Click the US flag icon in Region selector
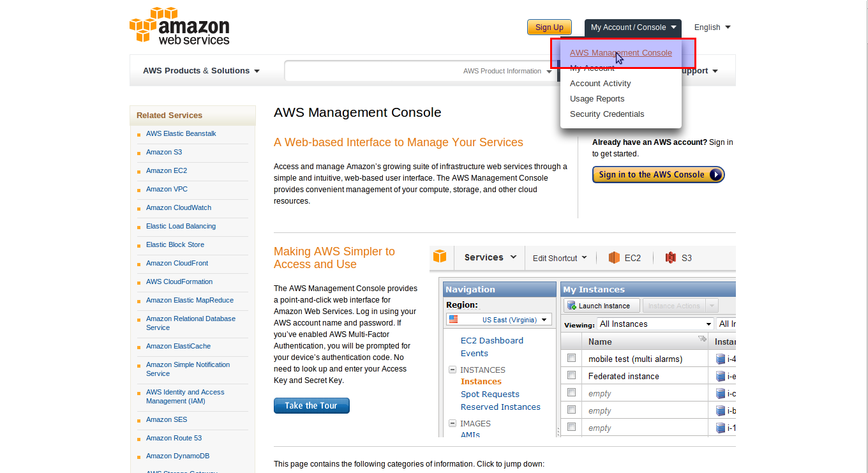Viewport: 868px width, 473px height. coord(454,319)
